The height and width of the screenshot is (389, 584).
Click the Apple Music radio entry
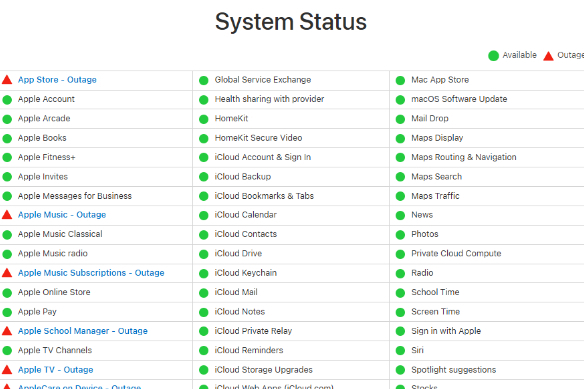point(53,253)
